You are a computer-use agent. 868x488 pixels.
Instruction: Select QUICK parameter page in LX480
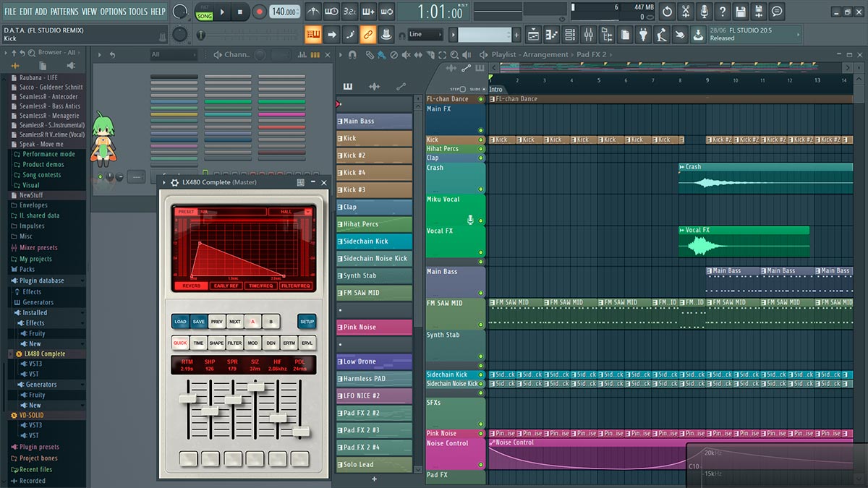[180, 343]
